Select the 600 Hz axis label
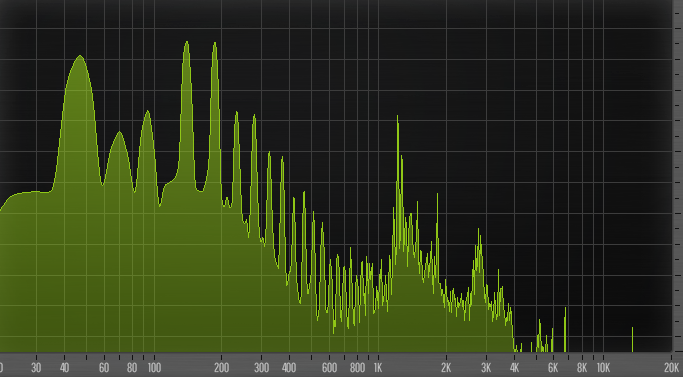The width and height of the screenshot is (683, 377). 329,368
